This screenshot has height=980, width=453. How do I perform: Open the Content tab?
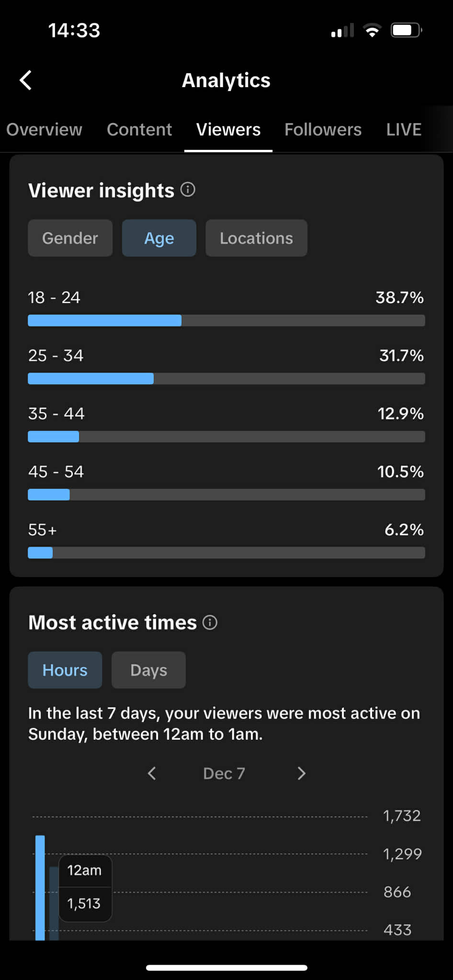click(139, 129)
